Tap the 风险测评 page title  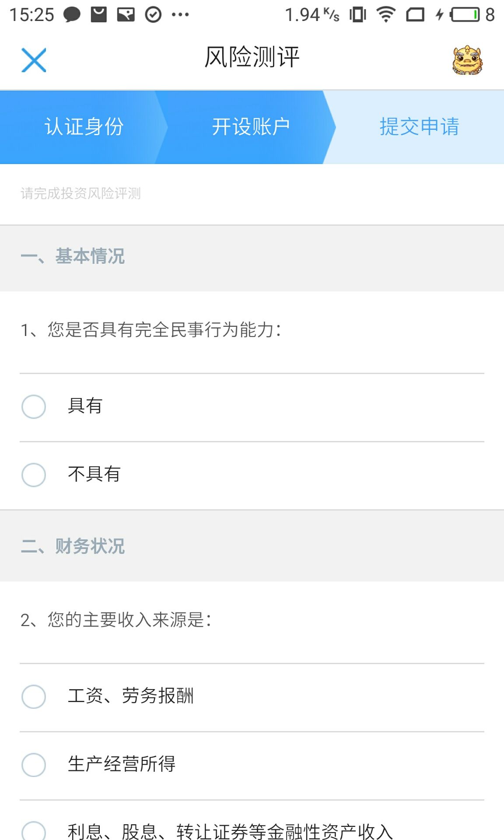(x=252, y=57)
